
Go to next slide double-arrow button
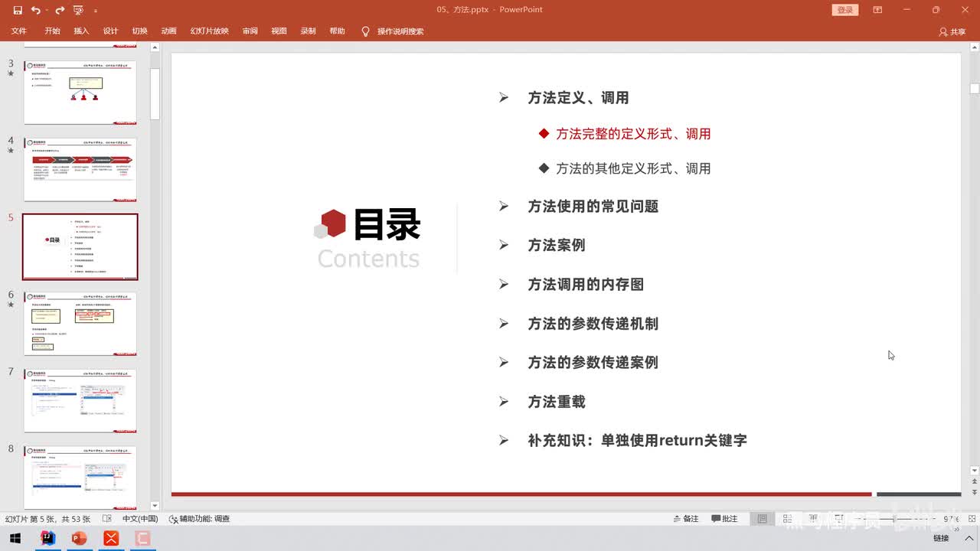point(975,492)
